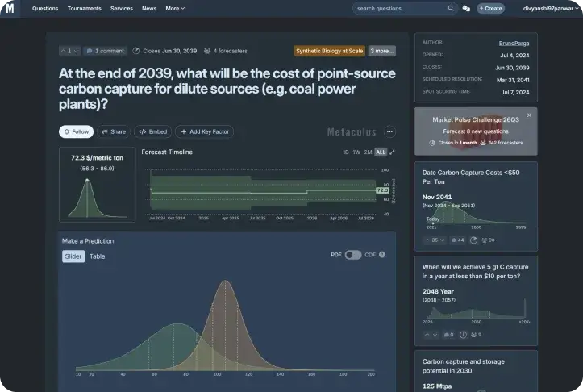Switch to the Slider tab
Screen dimensions: 583x392
(x=73, y=256)
